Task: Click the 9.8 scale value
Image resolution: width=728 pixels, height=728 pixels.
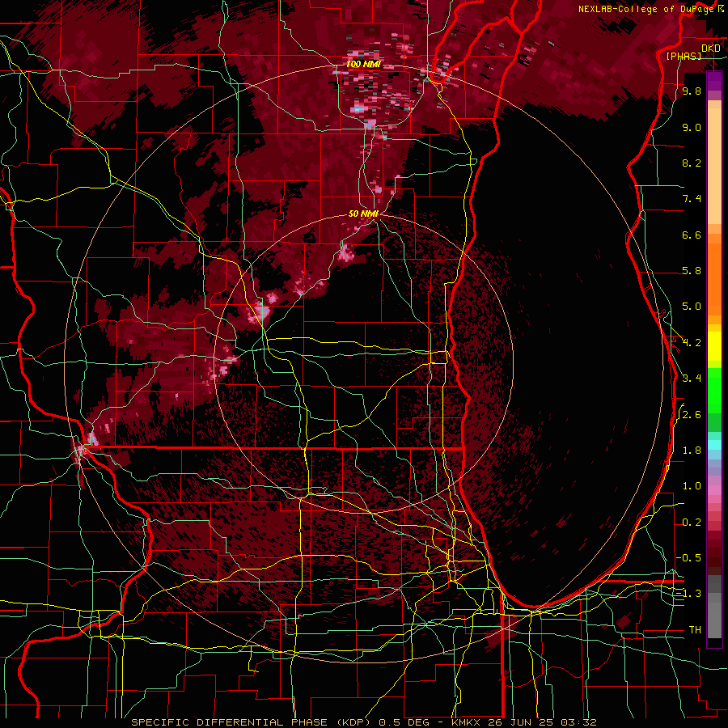Action: 692,91
